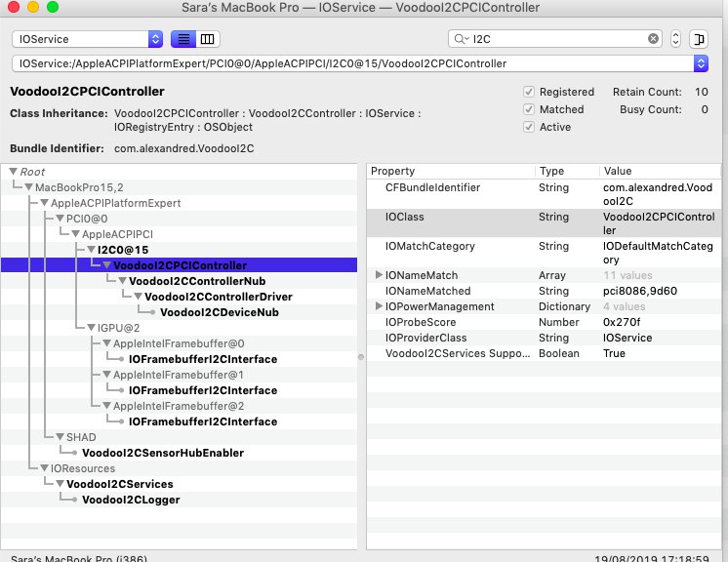Select the VoodooI2CLogger entry
Screen dimensions: 728x562
[131, 500]
